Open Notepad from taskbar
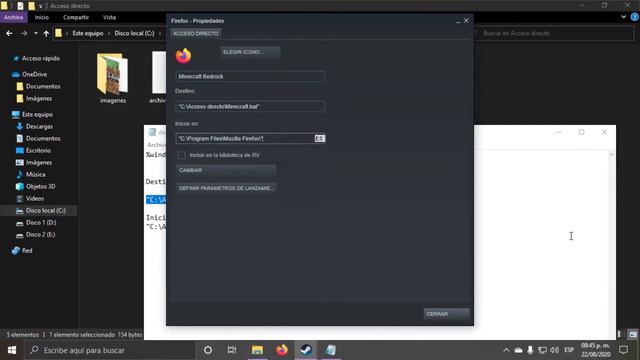 coord(331,350)
